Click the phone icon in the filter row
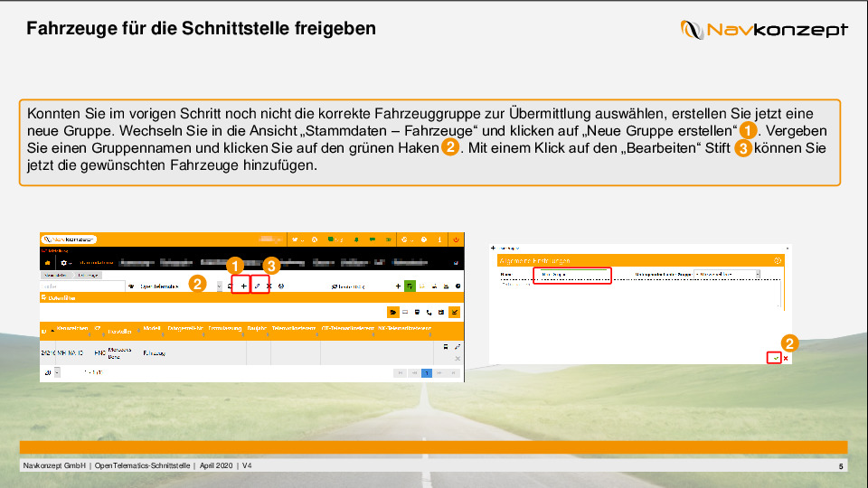The height and width of the screenshot is (488, 868). coord(429,312)
